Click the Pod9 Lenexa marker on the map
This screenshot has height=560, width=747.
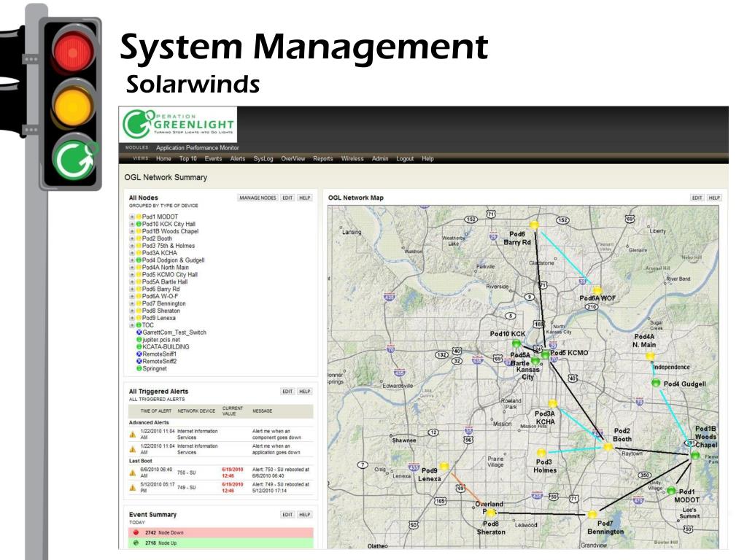(444, 466)
